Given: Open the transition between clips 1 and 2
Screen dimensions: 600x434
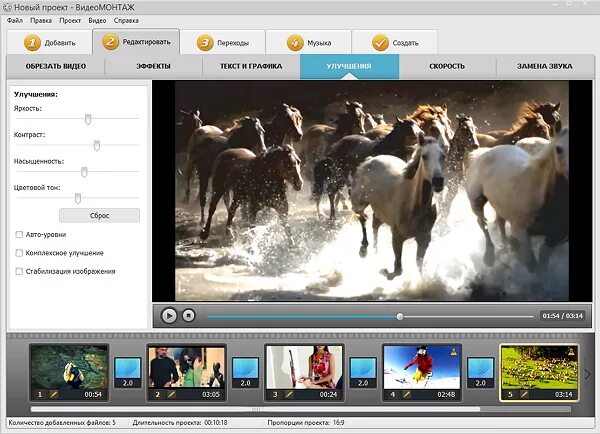Looking at the screenshot, I should (x=128, y=372).
